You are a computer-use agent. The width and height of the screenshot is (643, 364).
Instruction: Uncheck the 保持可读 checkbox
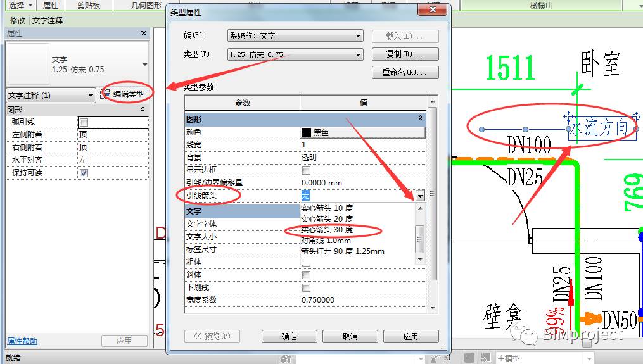click(84, 173)
